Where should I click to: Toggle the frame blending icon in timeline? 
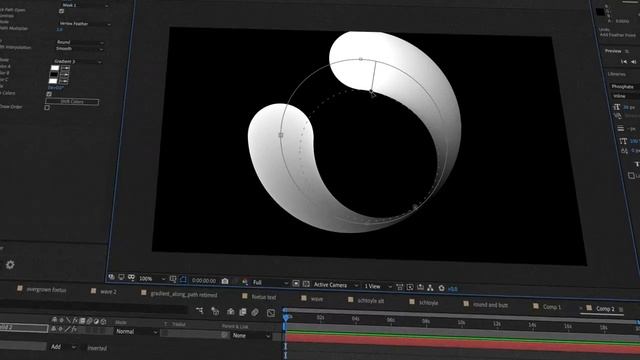coord(243,312)
